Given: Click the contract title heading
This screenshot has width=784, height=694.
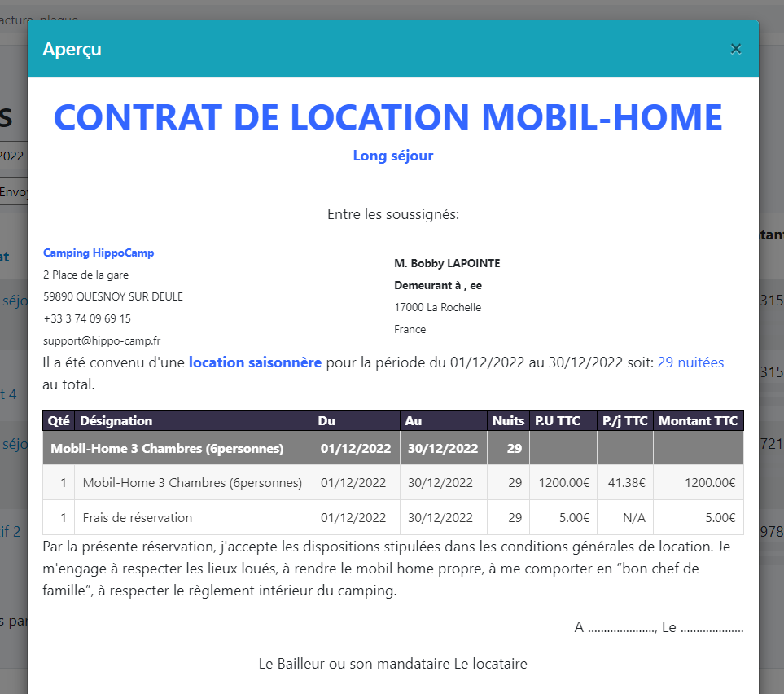Looking at the screenshot, I should 388,117.
